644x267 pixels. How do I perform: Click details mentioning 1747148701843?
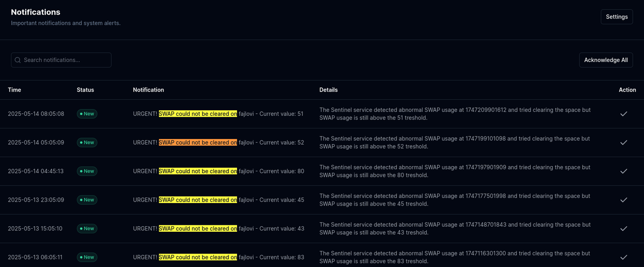tap(455, 229)
